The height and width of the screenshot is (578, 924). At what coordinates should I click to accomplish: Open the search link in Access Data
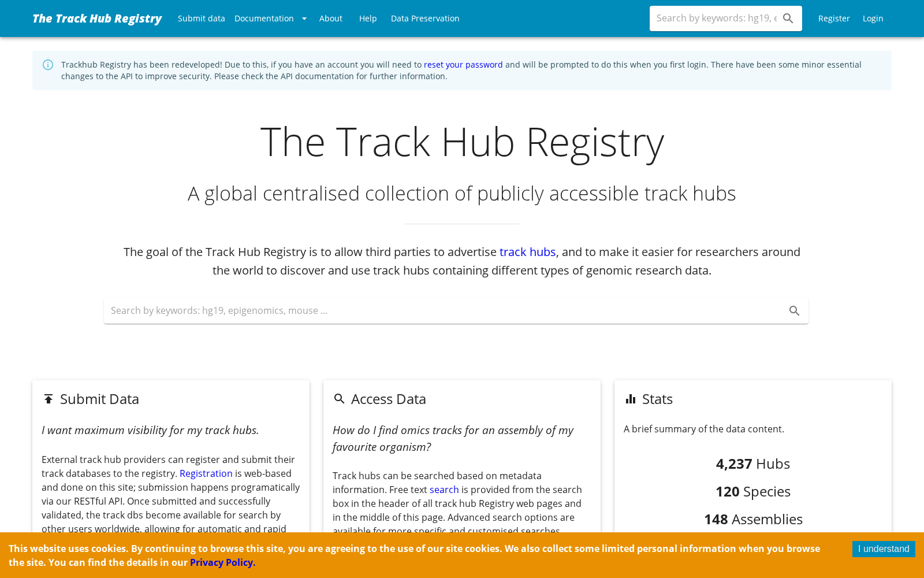[x=444, y=490]
